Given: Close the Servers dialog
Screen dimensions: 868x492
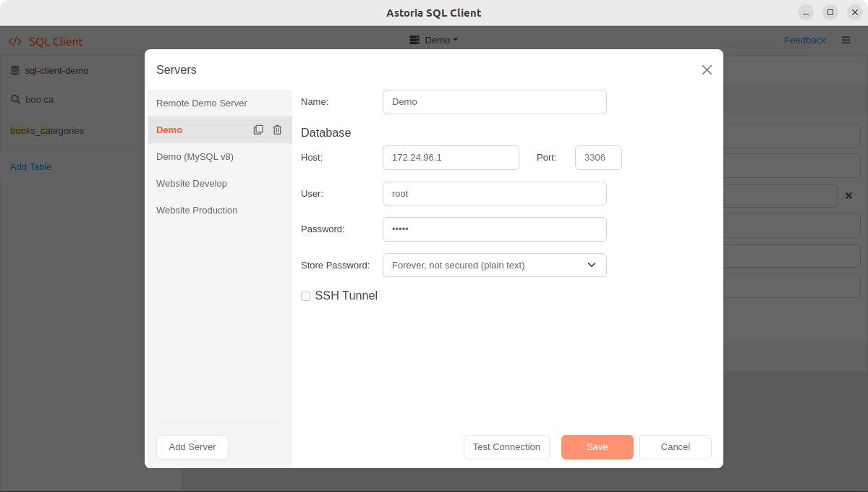Looking at the screenshot, I should [x=707, y=69].
